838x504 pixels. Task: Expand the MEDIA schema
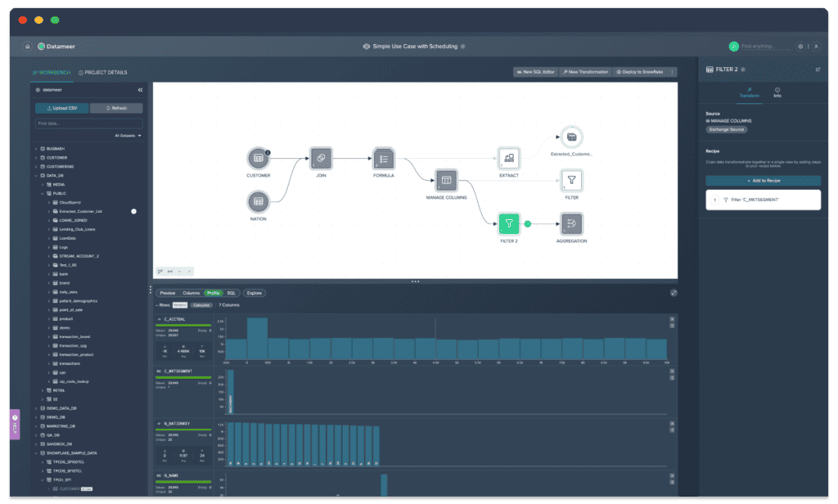coord(43,184)
